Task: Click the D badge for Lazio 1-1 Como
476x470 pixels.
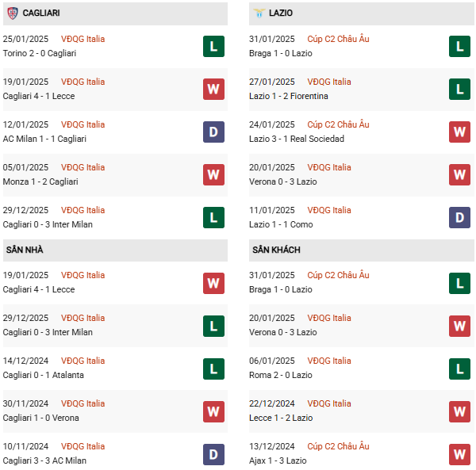Action: pos(459,217)
